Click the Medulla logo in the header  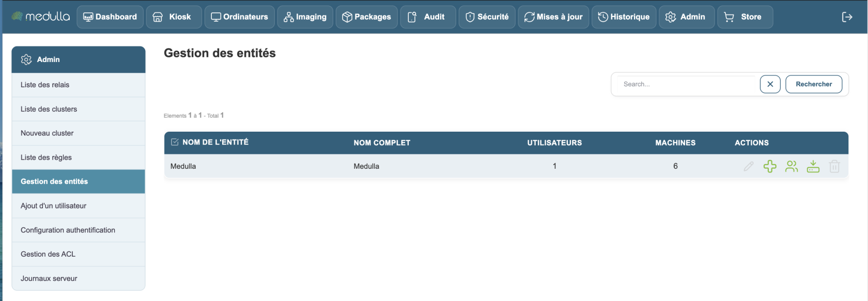click(41, 17)
